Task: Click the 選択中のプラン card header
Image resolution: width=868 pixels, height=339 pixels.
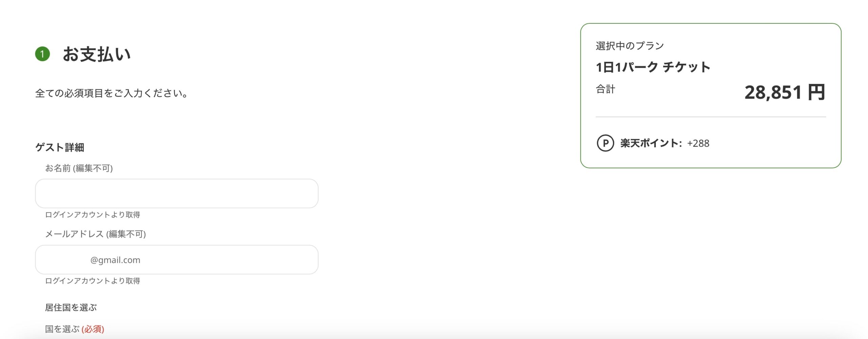Action: click(x=630, y=46)
